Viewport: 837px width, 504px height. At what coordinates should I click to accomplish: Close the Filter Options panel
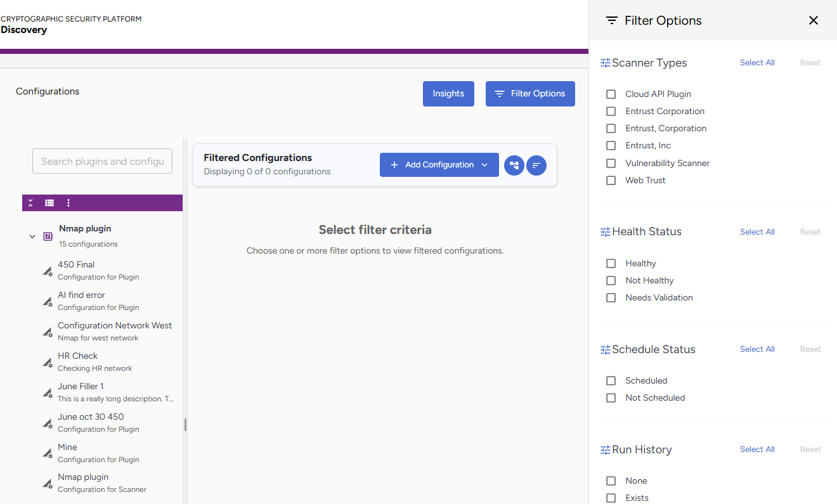coord(814,20)
